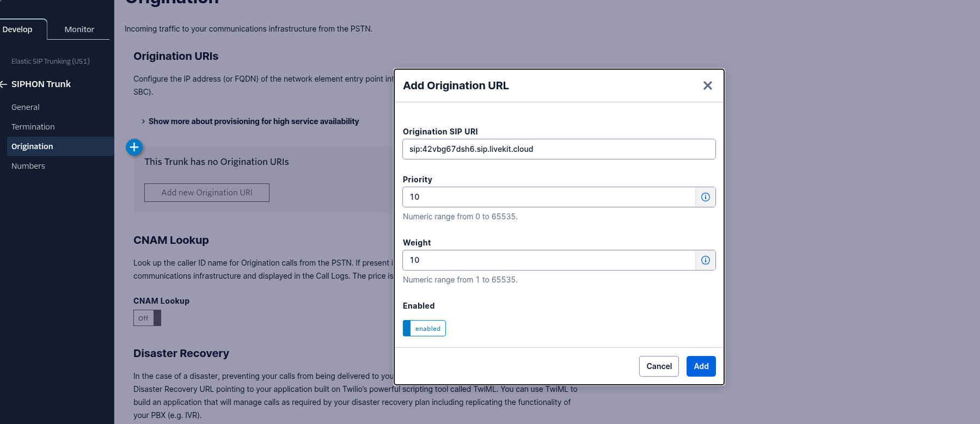
Task: Click the back arrow beside SIPHON Trunk
Action: (3, 84)
